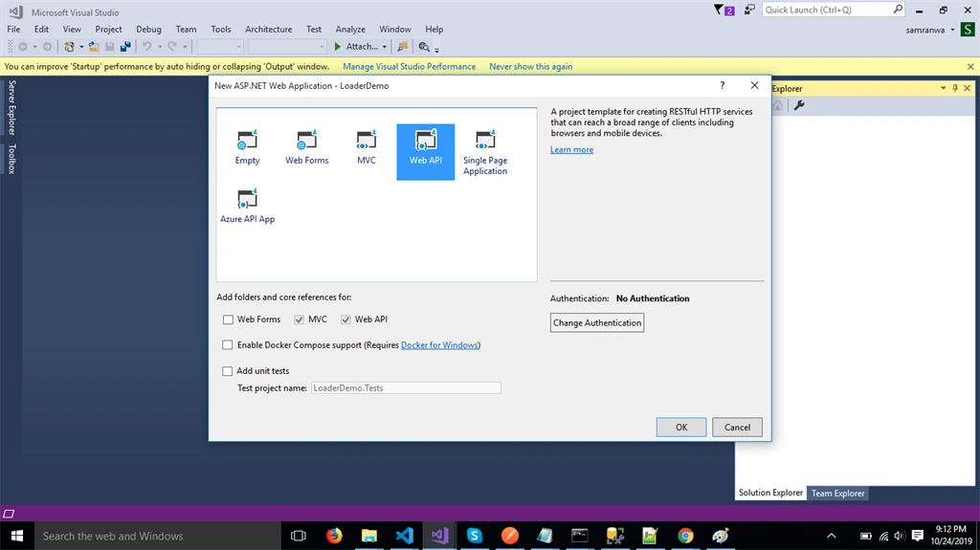Click the Redo toolbar icon

coord(172,47)
